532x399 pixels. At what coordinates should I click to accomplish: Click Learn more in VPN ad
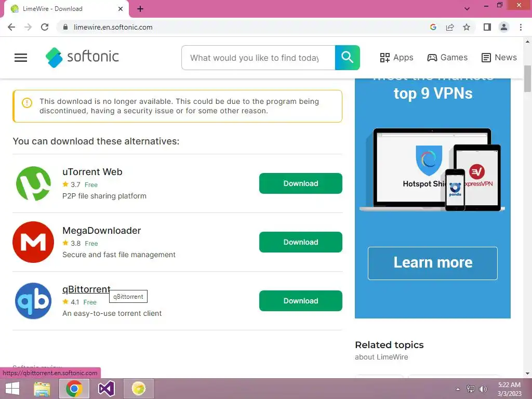(433, 263)
